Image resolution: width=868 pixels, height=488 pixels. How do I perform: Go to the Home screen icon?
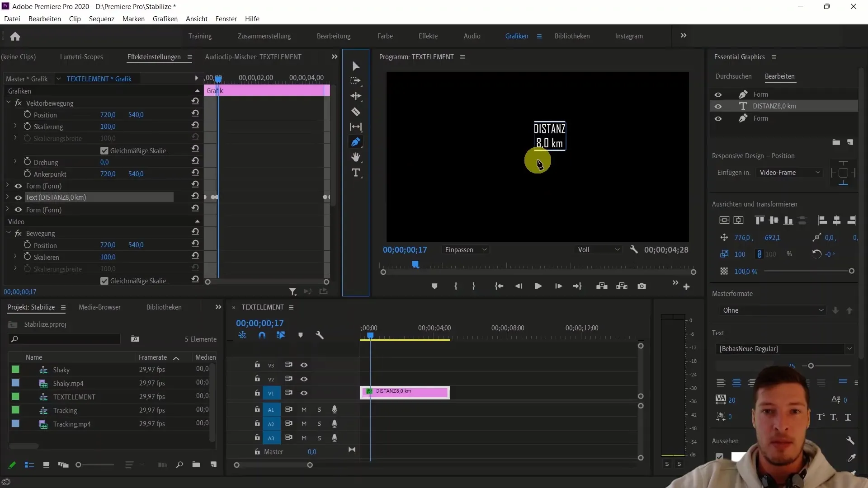tap(15, 36)
